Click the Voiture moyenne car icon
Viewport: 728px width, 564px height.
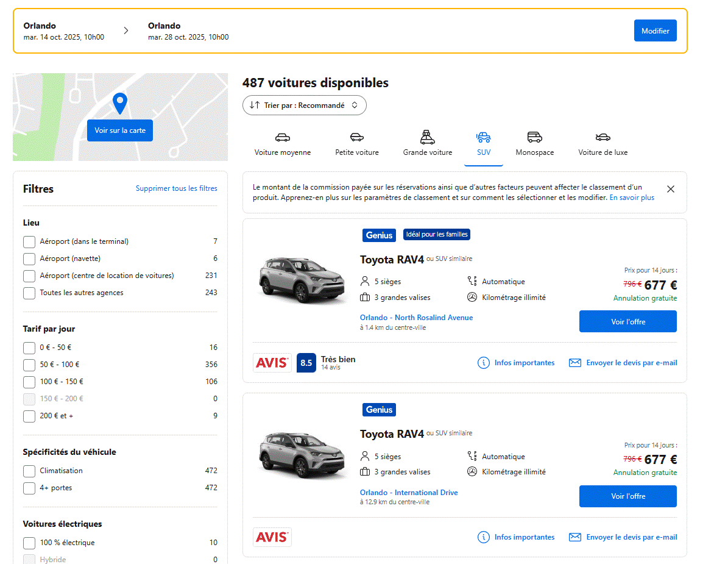coord(283,137)
